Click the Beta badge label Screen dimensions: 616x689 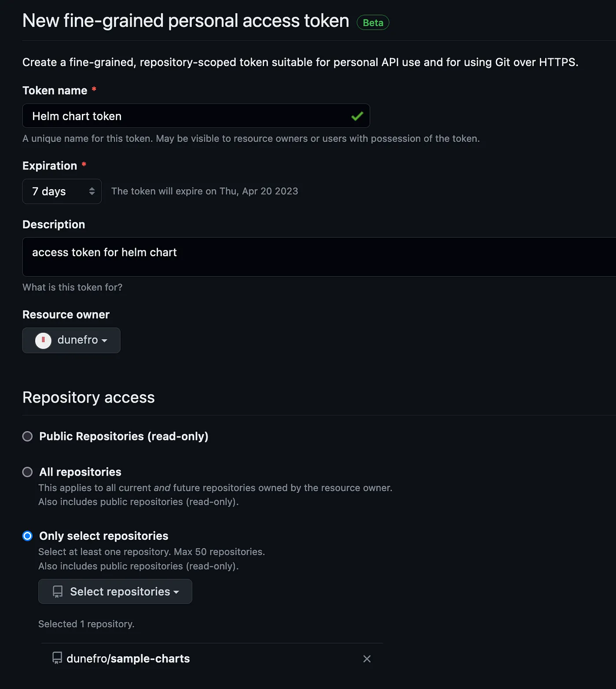point(373,22)
